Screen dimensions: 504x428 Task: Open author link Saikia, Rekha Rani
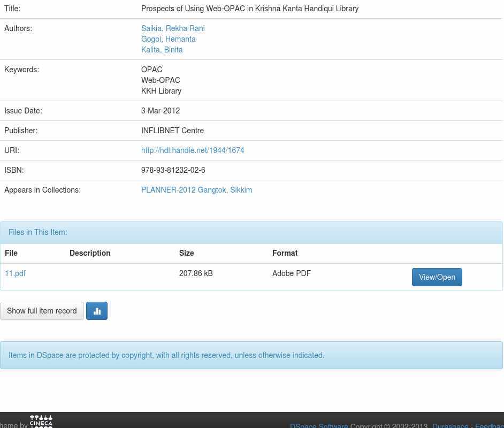[x=173, y=28]
